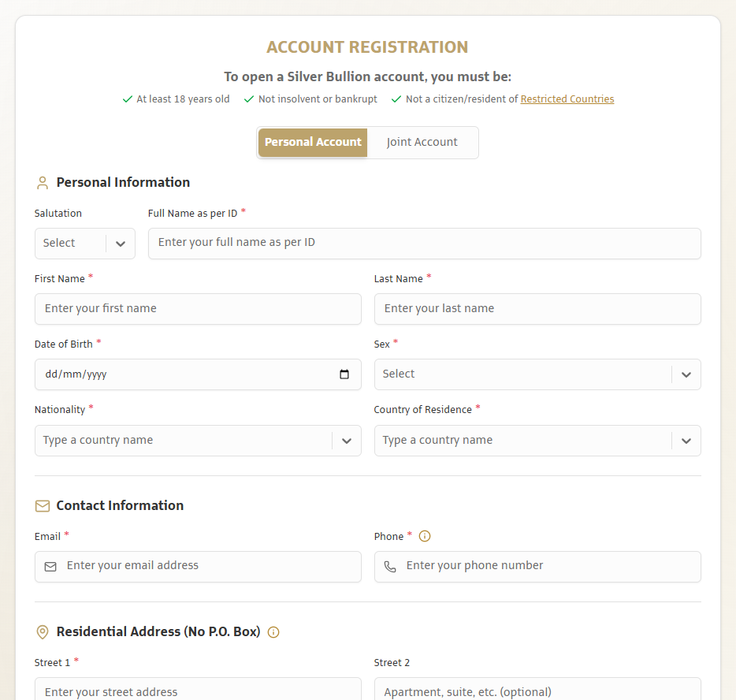Screen dimensions: 736x700
Task: Click the Residential Address info icon
Action: tap(273, 632)
